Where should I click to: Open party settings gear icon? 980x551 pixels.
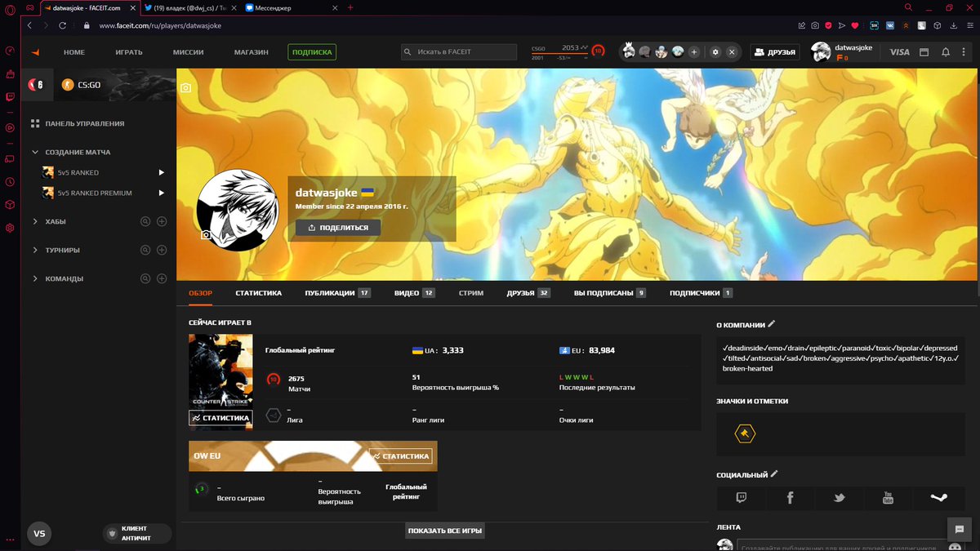point(715,51)
